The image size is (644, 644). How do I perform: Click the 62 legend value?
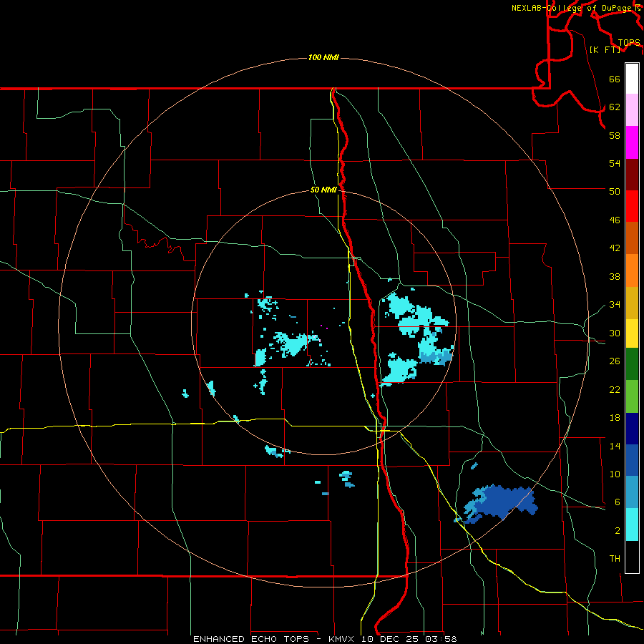(x=615, y=107)
